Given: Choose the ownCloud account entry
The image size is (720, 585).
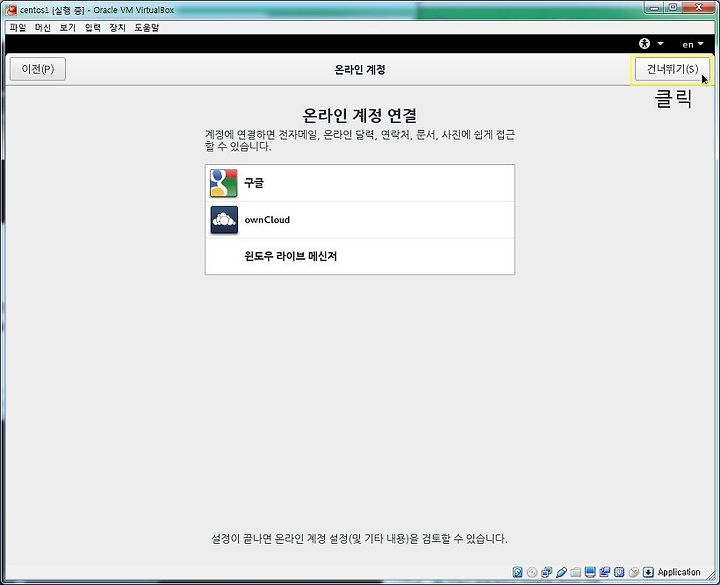Looking at the screenshot, I should tap(360, 219).
